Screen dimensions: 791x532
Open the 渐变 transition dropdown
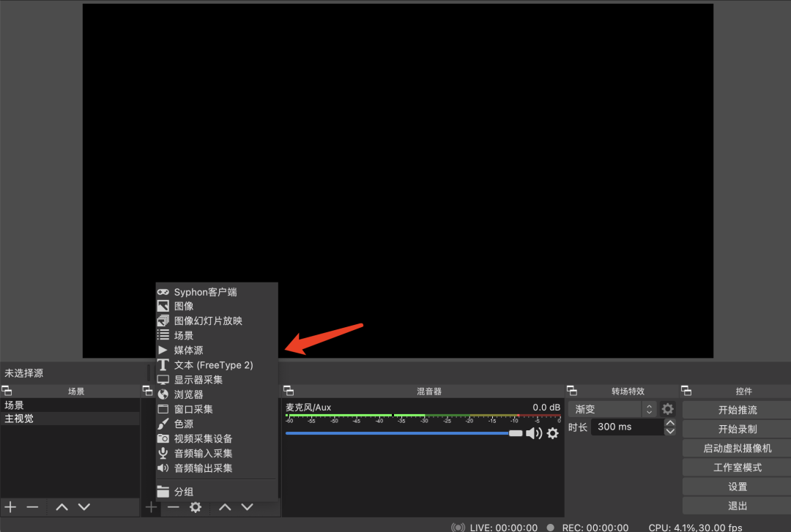point(612,409)
